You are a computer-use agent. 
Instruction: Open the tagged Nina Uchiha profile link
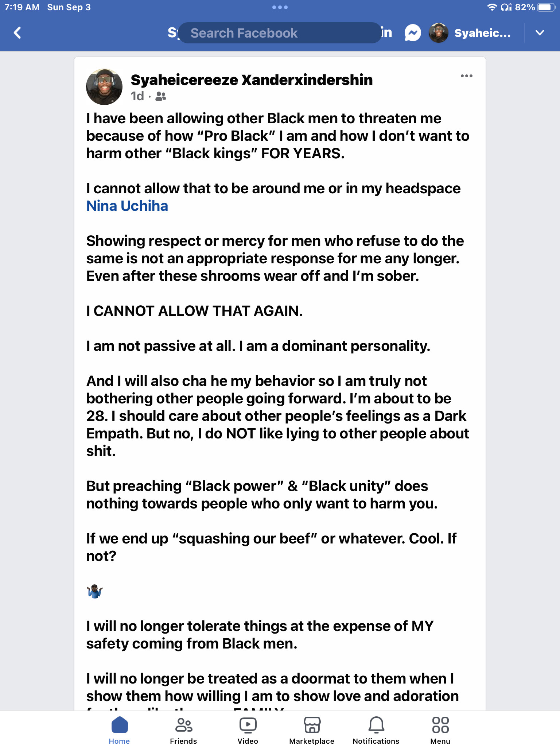point(127,206)
